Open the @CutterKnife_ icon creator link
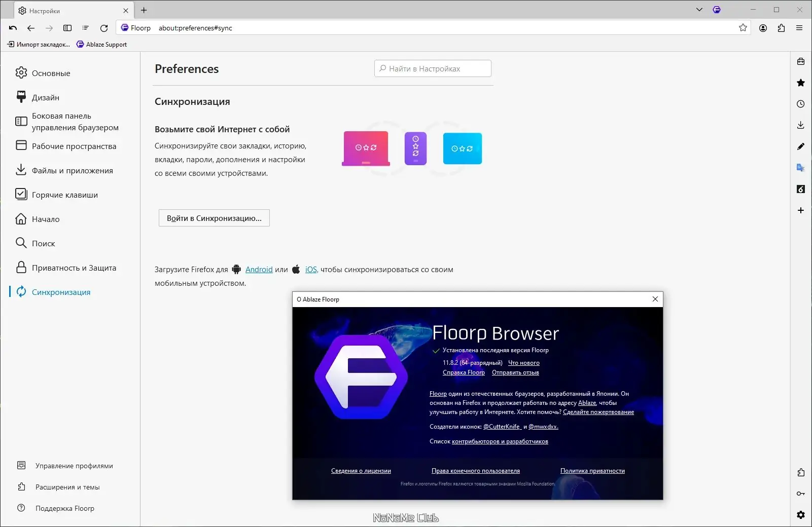Image resolution: width=812 pixels, height=527 pixels. click(502, 427)
